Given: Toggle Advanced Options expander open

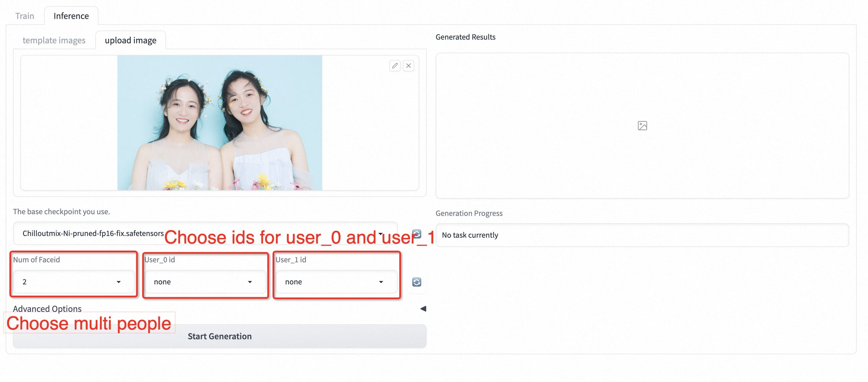Looking at the screenshot, I should (424, 308).
